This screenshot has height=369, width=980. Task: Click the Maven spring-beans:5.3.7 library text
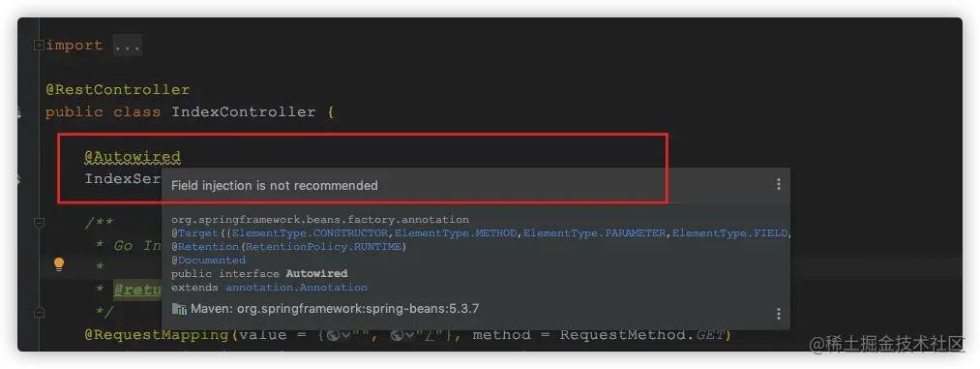pos(335,308)
